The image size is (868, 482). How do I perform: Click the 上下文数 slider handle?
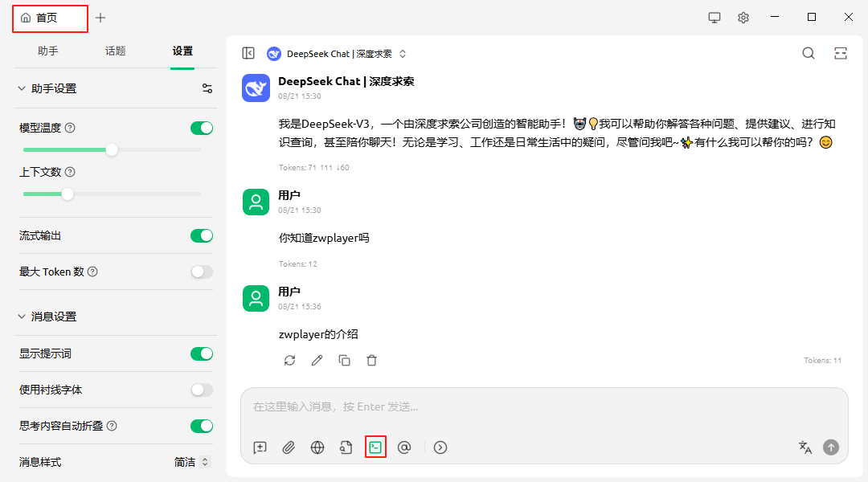click(68, 194)
